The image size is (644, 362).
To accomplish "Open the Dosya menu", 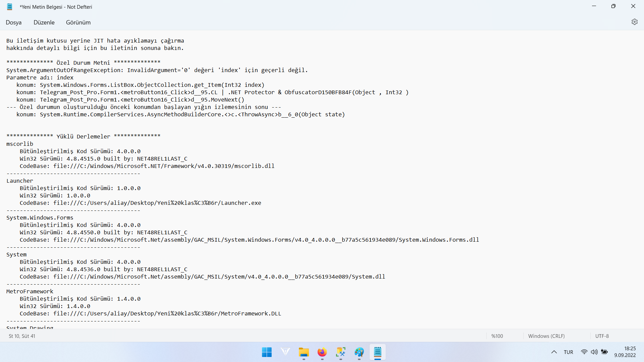I will 14,22.
